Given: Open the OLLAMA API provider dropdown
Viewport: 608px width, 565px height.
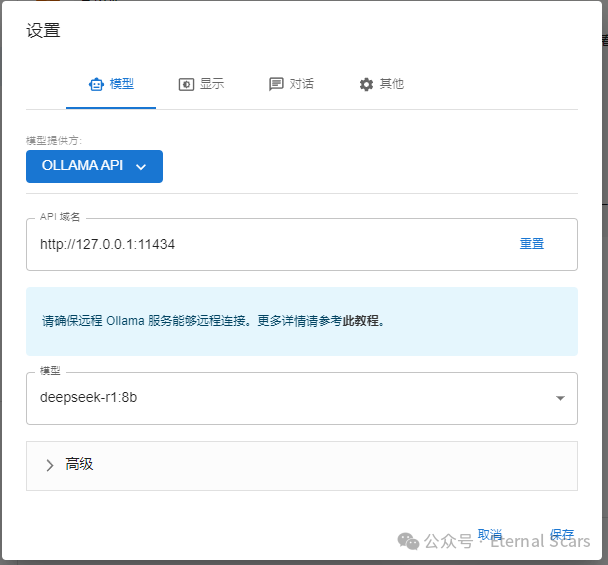Looking at the screenshot, I should pos(94,166).
